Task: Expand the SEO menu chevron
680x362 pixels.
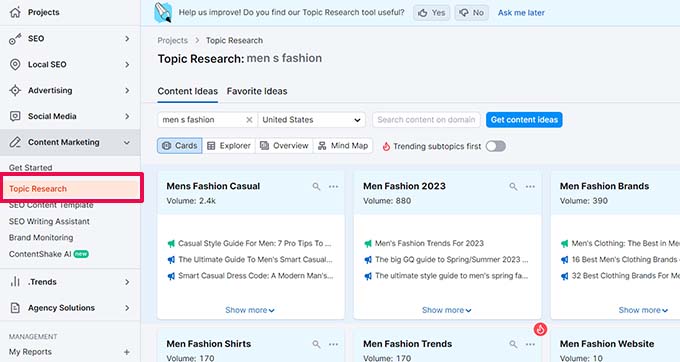Action: point(127,39)
